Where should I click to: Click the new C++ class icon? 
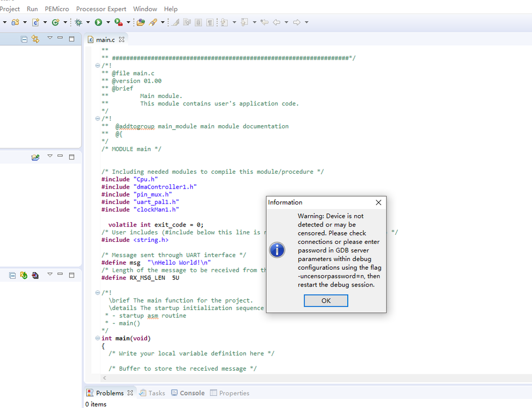tap(55, 22)
